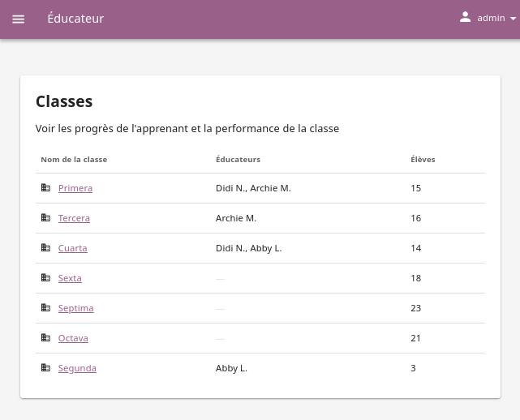Screen dimensions: 520x420
Task: Click the class icon beside Primera
Action: click(x=45, y=187)
